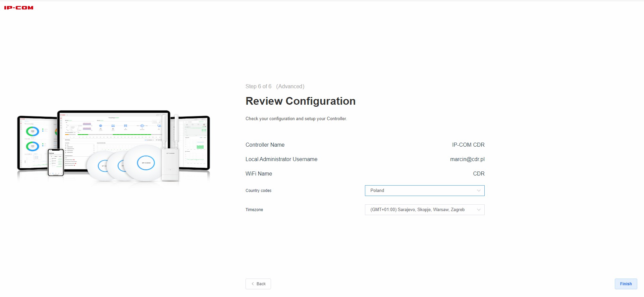
Task: Click the Timezone label
Action: click(x=254, y=210)
